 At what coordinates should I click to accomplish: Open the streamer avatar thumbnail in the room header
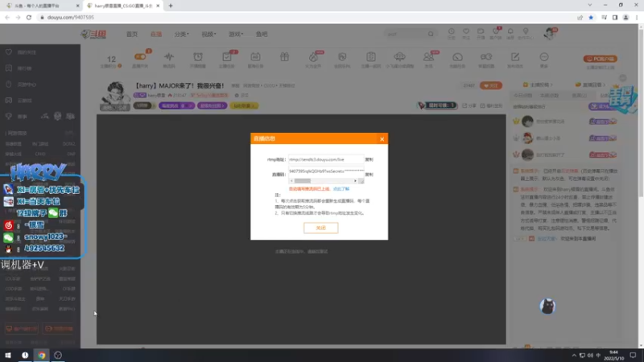[x=115, y=96]
